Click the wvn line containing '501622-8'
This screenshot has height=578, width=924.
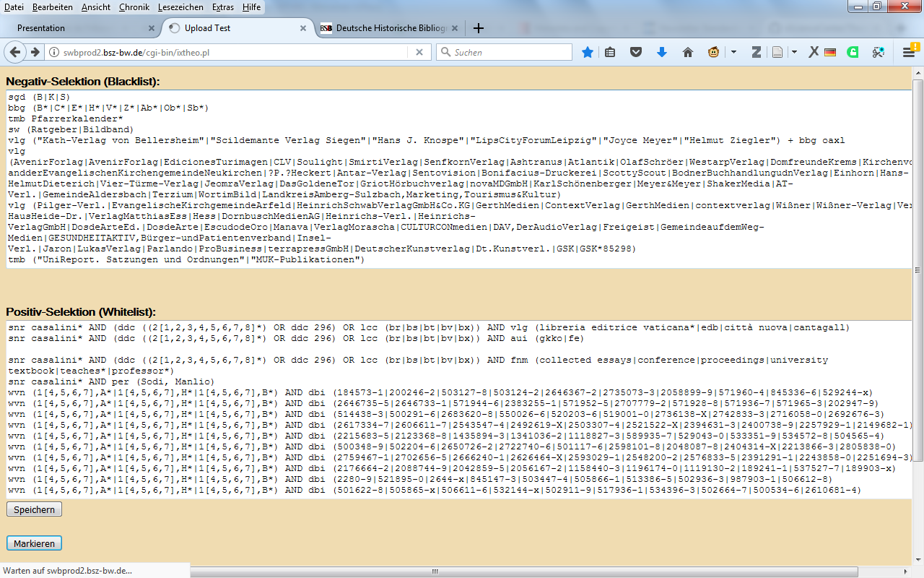point(435,490)
